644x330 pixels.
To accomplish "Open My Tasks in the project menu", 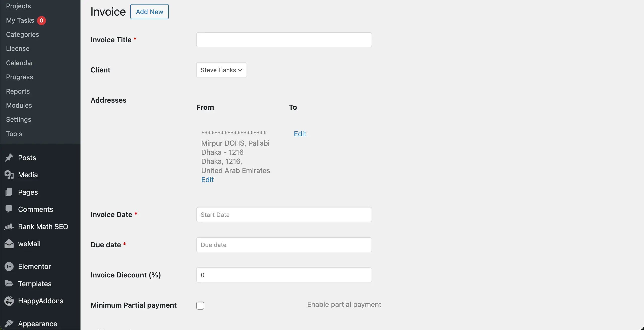I will pos(20,20).
